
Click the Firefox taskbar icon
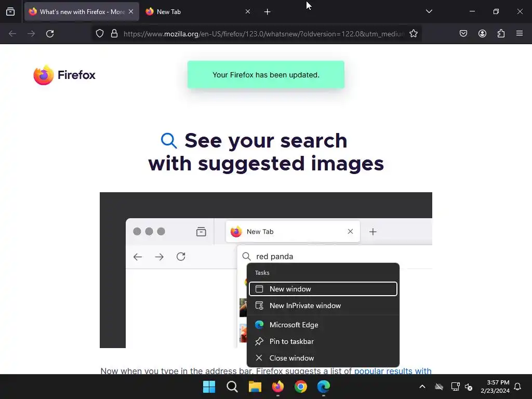pyautogui.click(x=278, y=387)
